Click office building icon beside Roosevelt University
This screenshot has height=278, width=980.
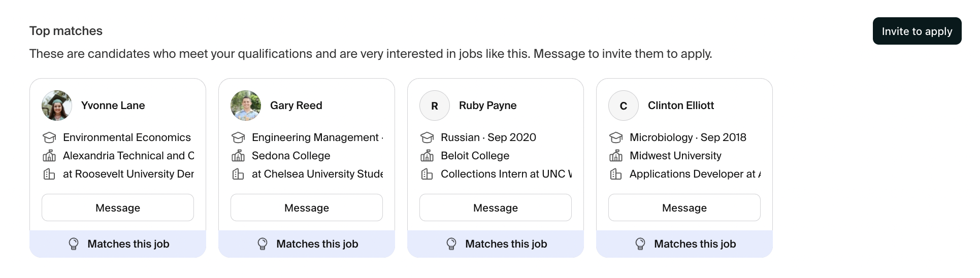point(49,174)
